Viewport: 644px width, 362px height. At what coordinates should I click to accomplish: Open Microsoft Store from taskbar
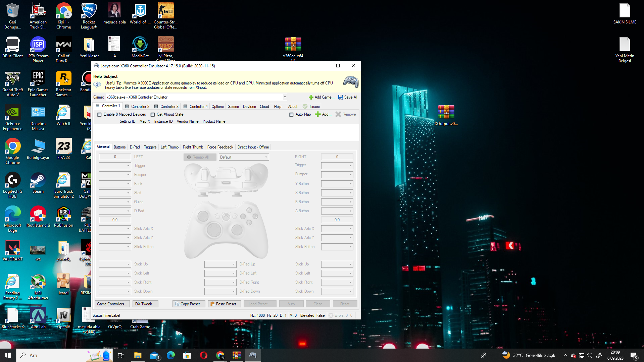187,355
